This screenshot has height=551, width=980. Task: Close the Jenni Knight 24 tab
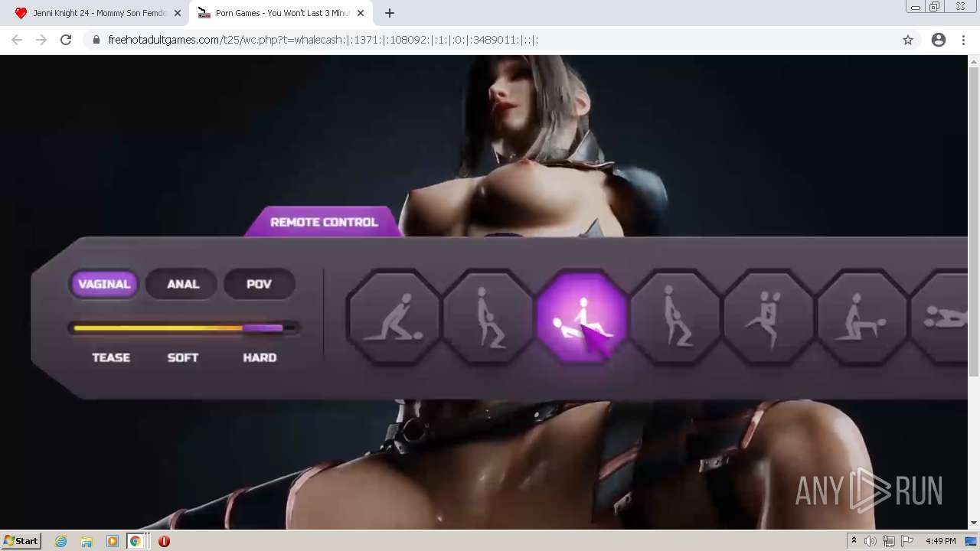[178, 13]
